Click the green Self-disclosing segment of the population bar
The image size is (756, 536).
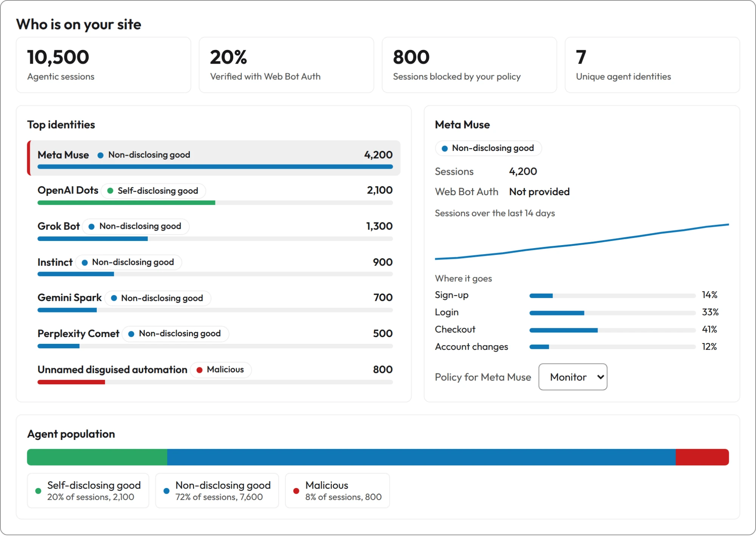[x=97, y=457]
